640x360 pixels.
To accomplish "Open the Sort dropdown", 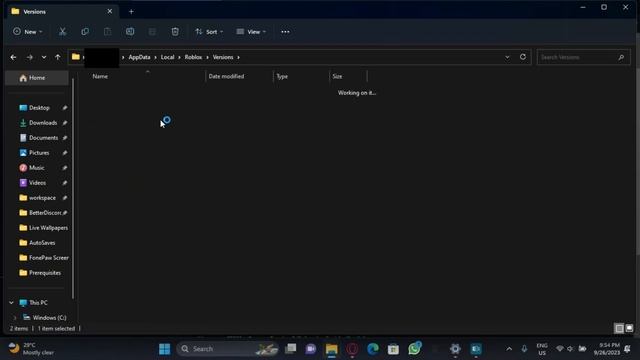I will click(x=209, y=31).
